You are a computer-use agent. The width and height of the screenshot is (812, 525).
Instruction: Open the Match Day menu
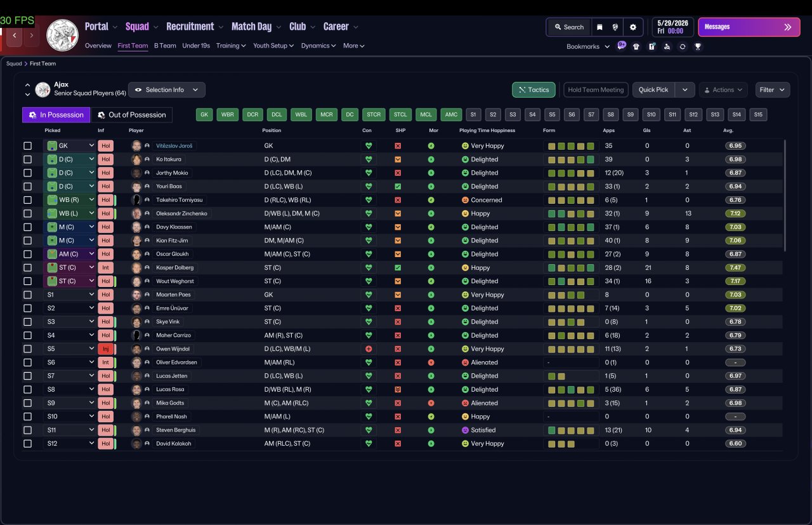tap(256, 27)
